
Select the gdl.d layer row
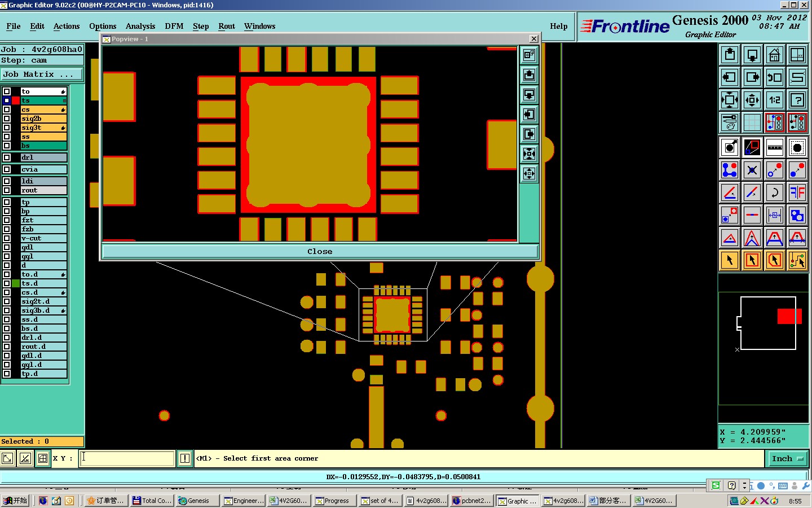(x=43, y=356)
